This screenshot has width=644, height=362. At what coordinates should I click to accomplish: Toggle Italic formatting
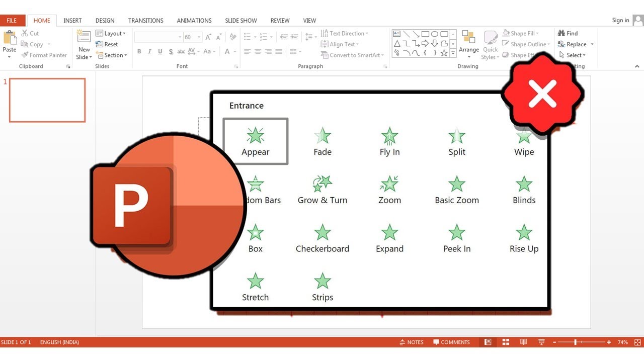point(150,51)
